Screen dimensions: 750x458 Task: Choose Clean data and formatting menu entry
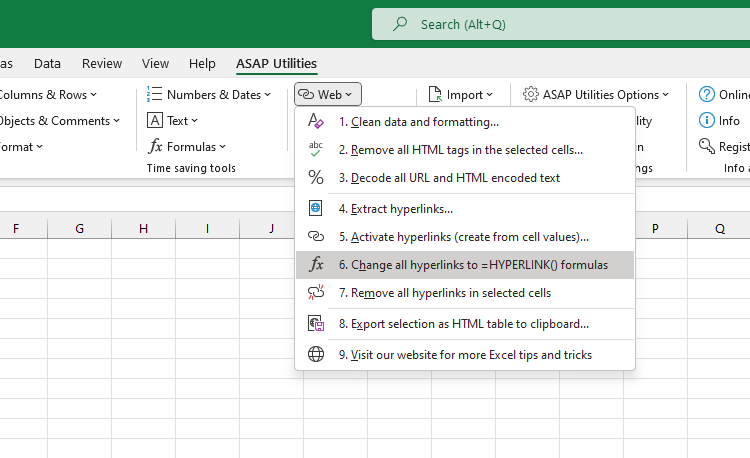[464, 121]
